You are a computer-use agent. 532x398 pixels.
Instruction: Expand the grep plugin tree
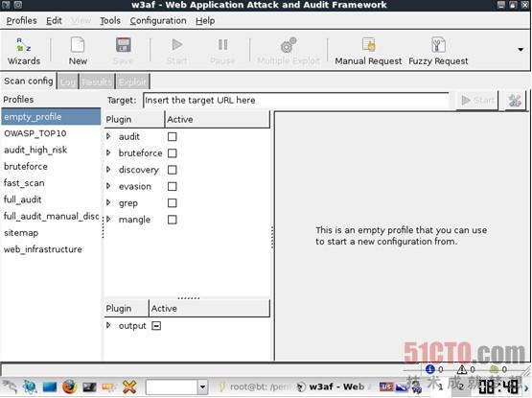[108, 202]
